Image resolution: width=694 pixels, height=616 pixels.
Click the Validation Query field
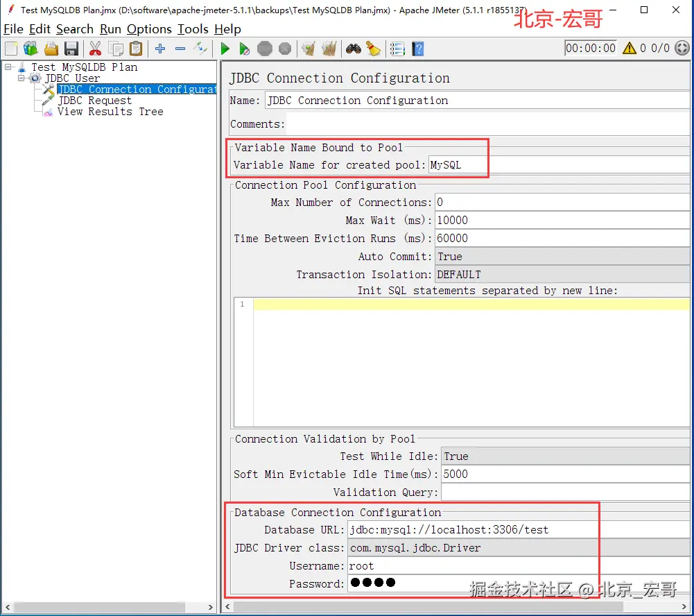(x=565, y=493)
